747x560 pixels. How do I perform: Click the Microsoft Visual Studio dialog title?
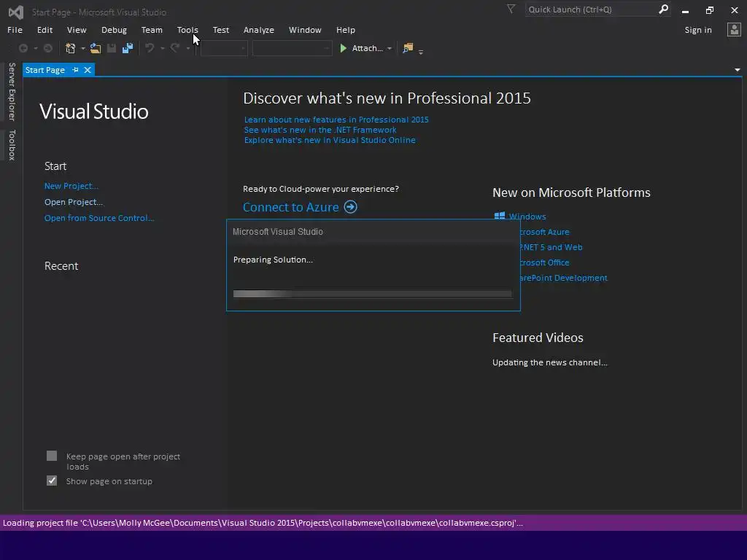coord(278,231)
